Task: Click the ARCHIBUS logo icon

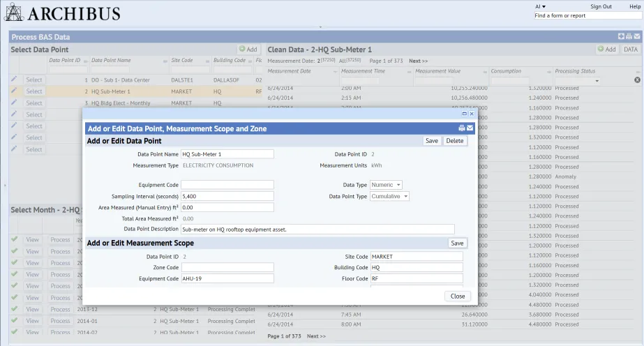Action: [x=13, y=13]
